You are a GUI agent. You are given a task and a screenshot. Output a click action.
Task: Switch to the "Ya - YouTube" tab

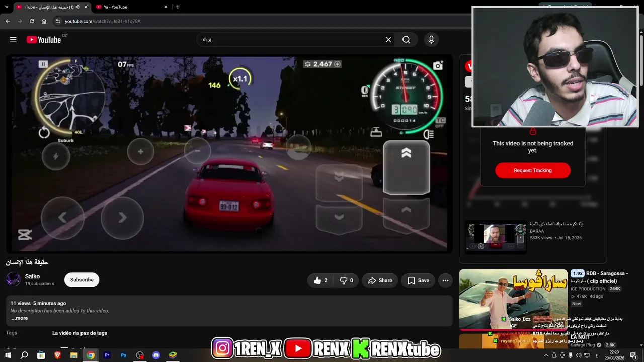[131, 7]
